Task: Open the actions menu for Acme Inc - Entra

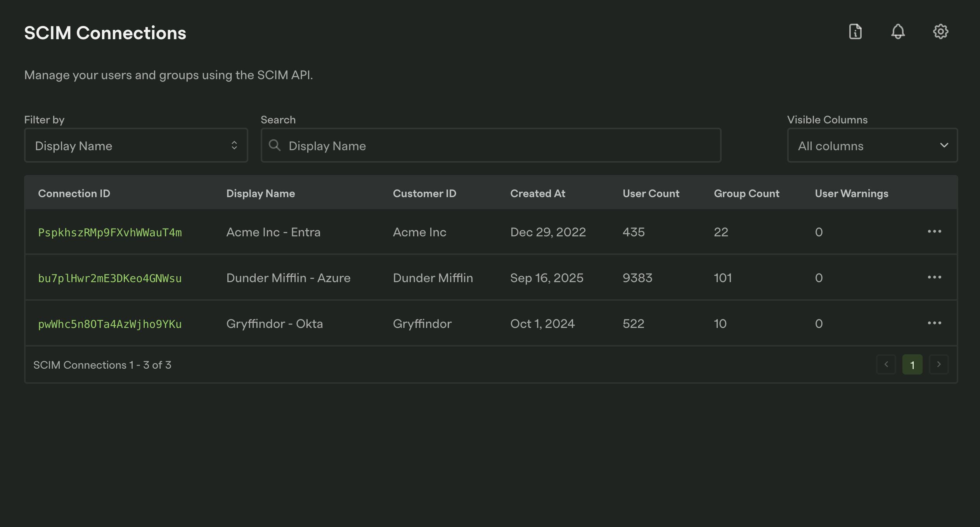Action: (x=935, y=232)
